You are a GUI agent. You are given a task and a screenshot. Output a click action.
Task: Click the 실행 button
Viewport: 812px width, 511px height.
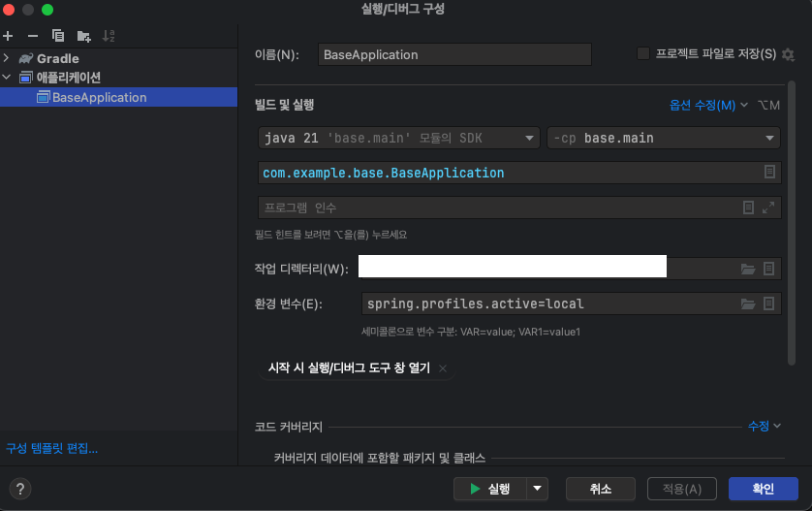(490, 489)
